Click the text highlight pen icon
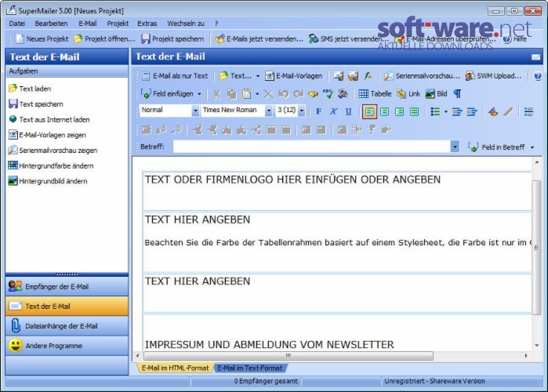 [508, 112]
